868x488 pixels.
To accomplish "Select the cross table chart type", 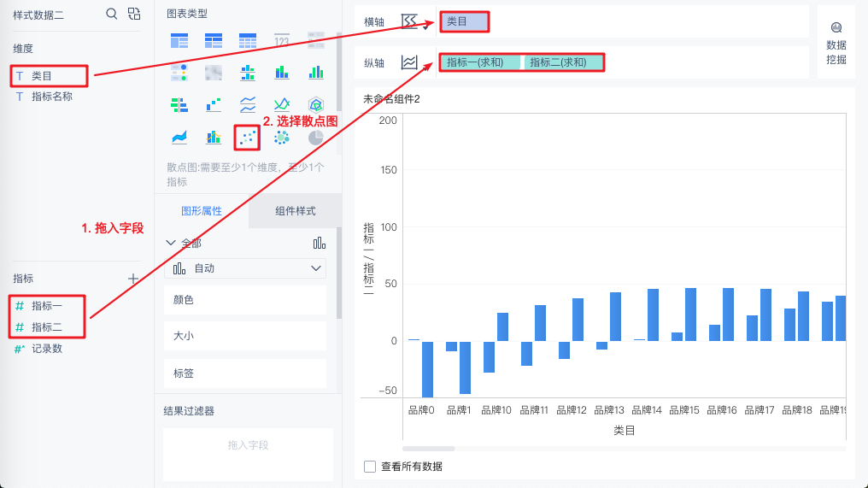I will (213, 40).
